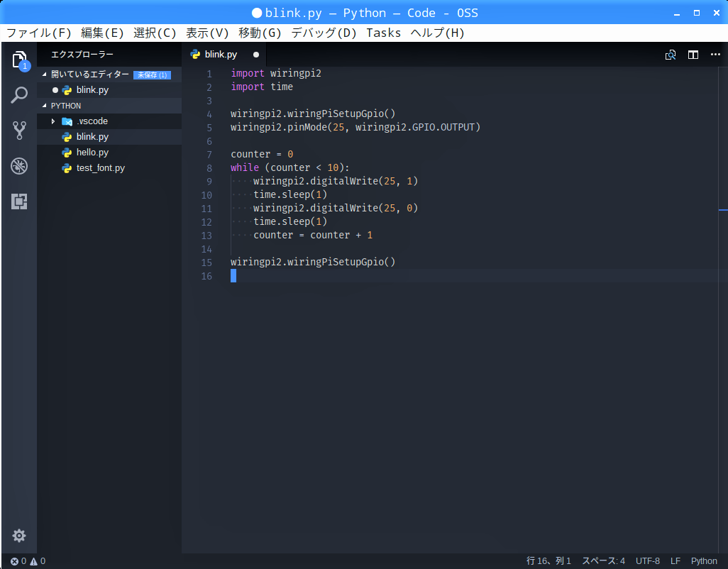Open hello.py in the explorer
This screenshot has height=569, width=728.
pyautogui.click(x=92, y=153)
